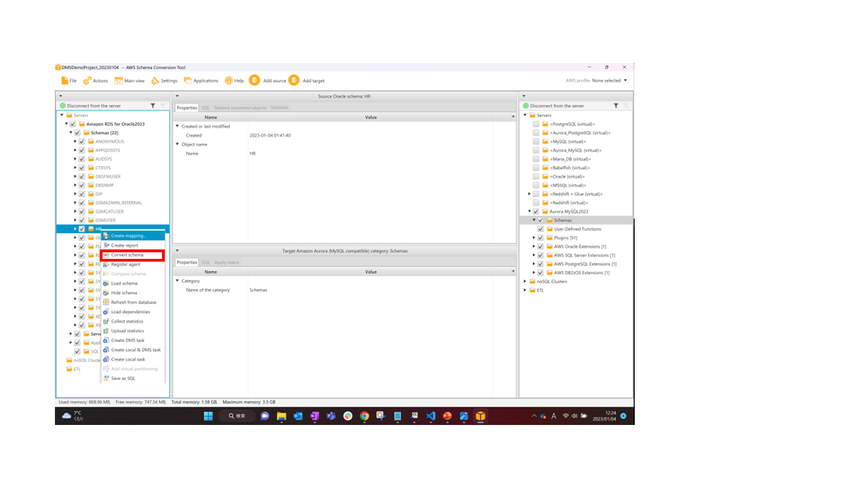Toggle the Aurora MySQL2023 checkbox
The width and height of the screenshot is (868, 488).
(536, 211)
